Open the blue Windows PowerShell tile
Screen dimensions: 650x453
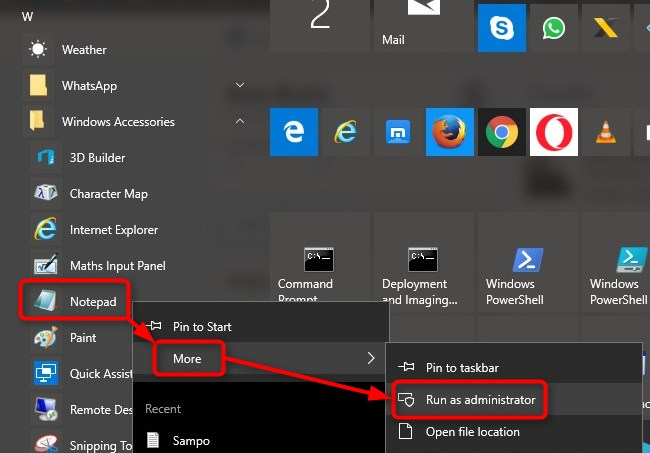click(528, 262)
